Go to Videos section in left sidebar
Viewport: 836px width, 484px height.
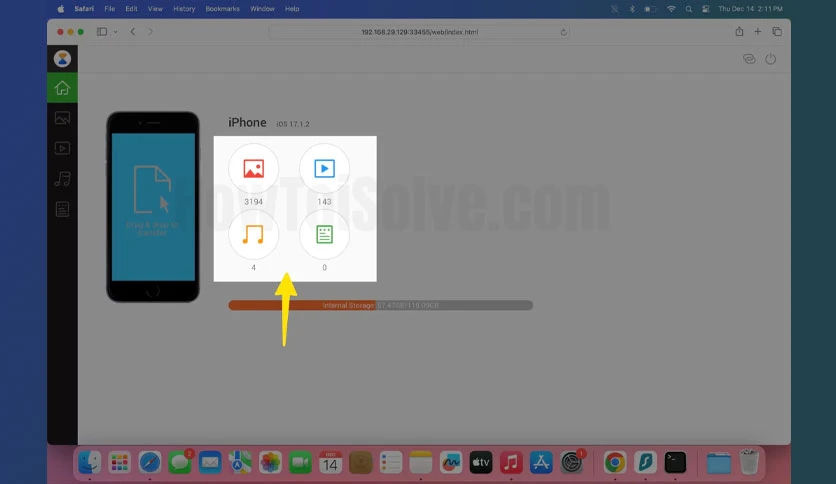point(62,148)
